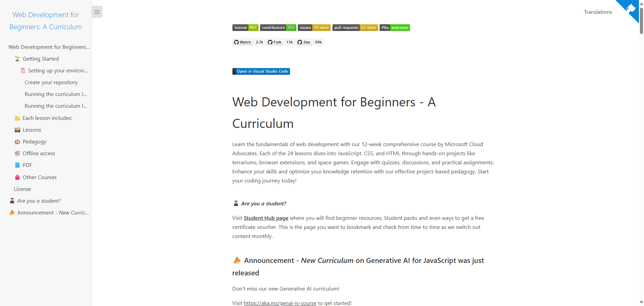Viewport: 644px width, 306px height.
Task: Click the PDF entry's blue book icon
Action: [18, 165]
